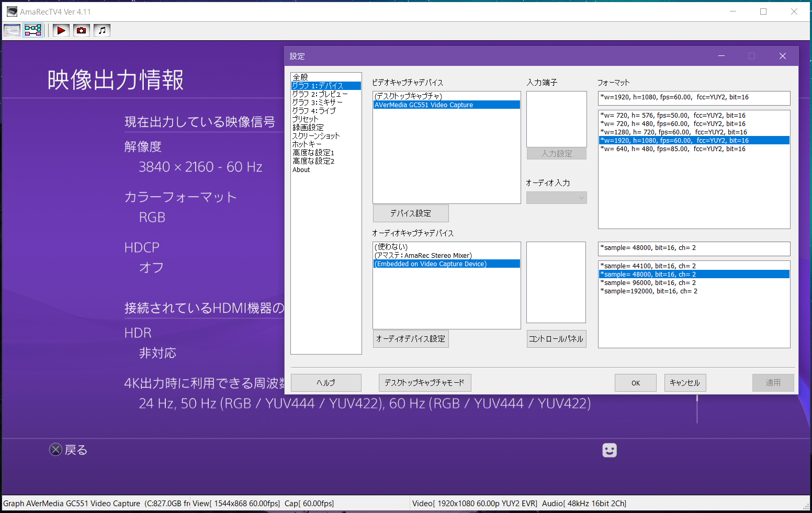Open 高度な設定2 page

(x=326, y=161)
